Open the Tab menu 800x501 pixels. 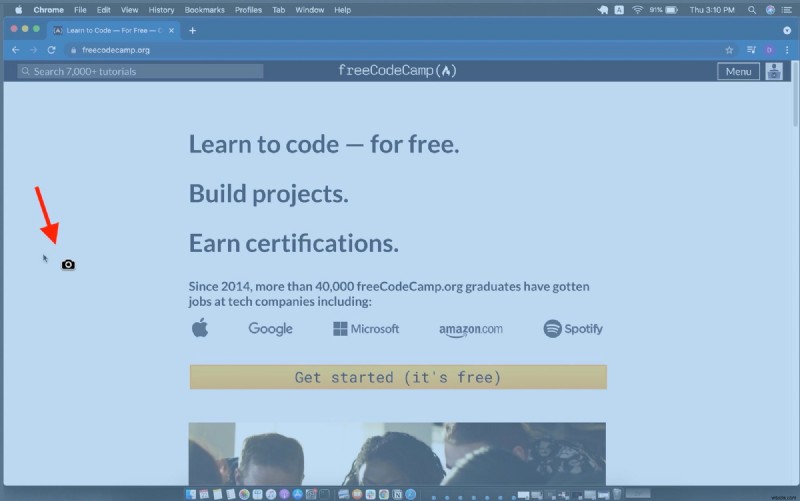279,10
